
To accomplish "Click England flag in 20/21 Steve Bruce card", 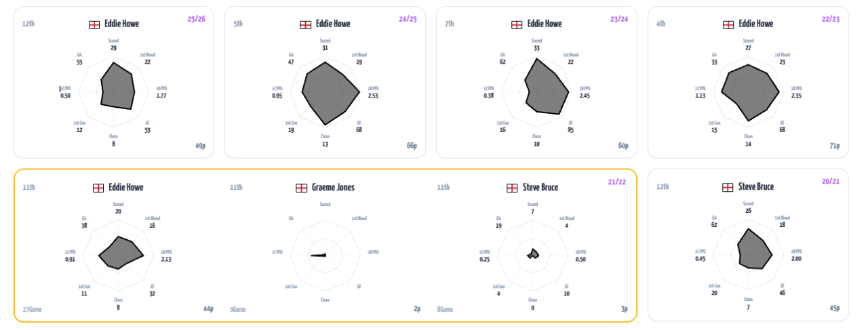I will coord(728,188).
